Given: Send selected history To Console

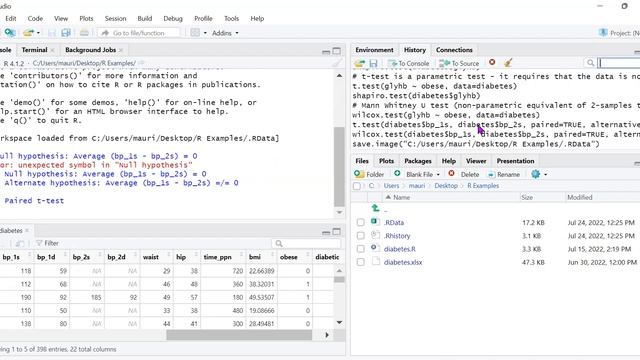Looking at the screenshot, I should pos(408,63).
